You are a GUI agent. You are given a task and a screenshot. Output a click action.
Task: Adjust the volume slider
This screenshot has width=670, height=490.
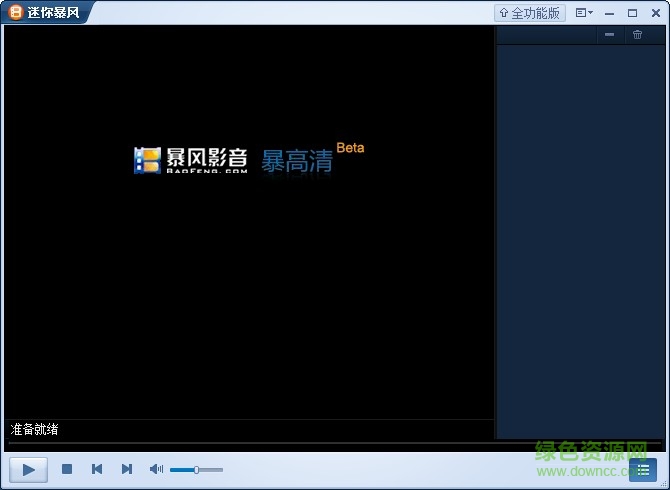[x=197, y=470]
